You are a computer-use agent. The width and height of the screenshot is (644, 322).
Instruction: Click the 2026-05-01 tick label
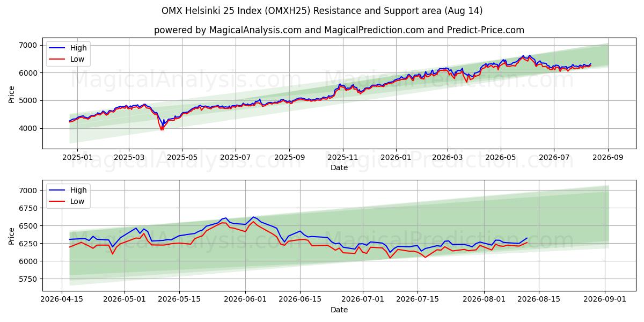(x=125, y=299)
